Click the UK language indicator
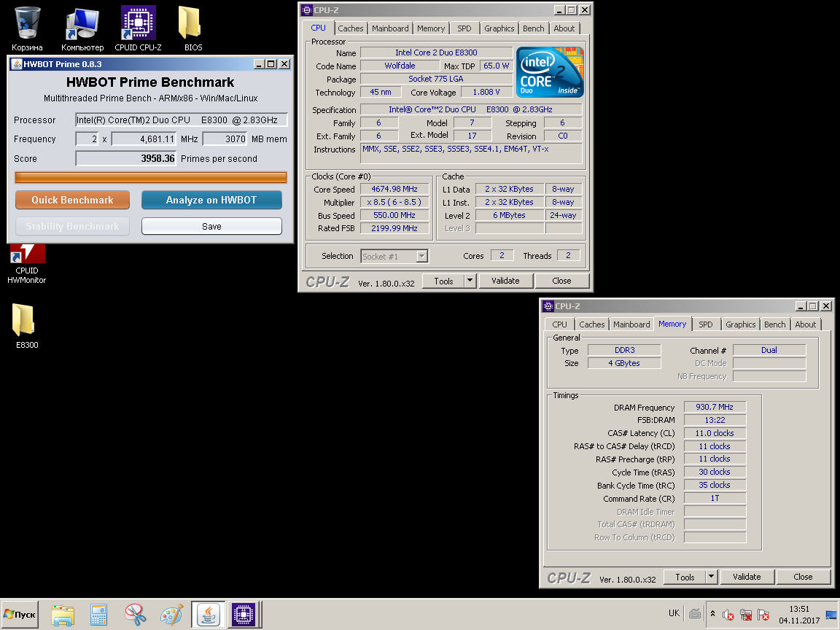This screenshot has width=840, height=630. coord(674,613)
